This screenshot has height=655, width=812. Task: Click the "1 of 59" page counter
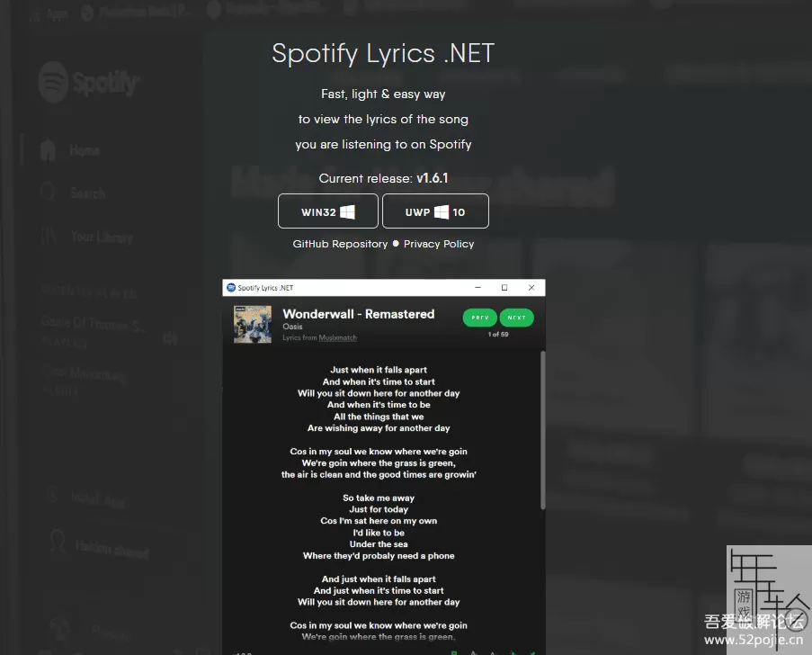498,334
